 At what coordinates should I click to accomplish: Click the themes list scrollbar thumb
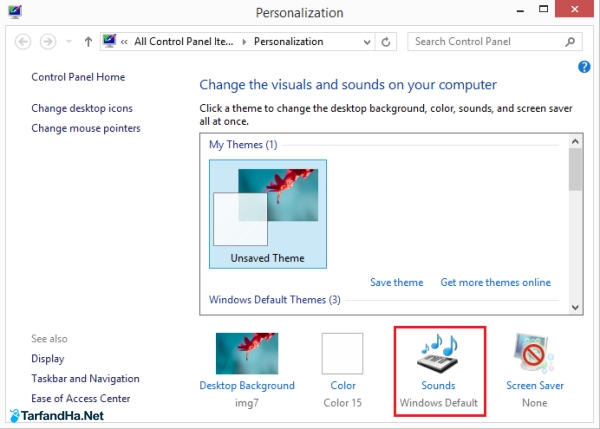(575, 169)
